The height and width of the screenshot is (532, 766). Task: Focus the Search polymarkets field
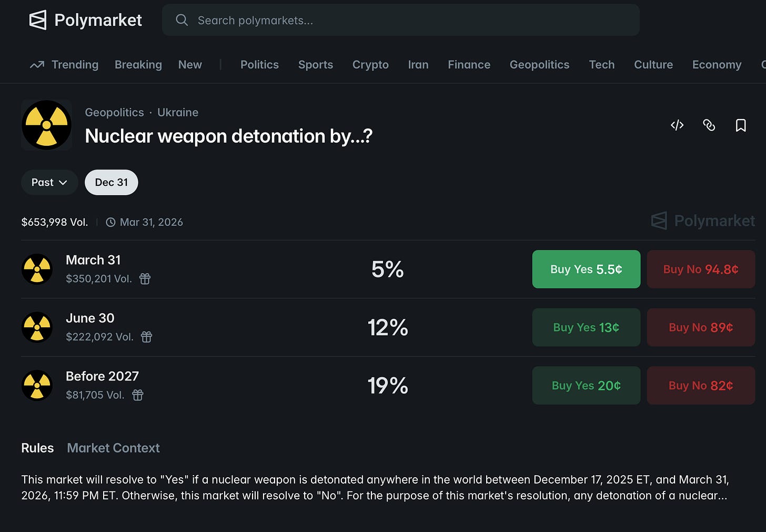click(401, 20)
